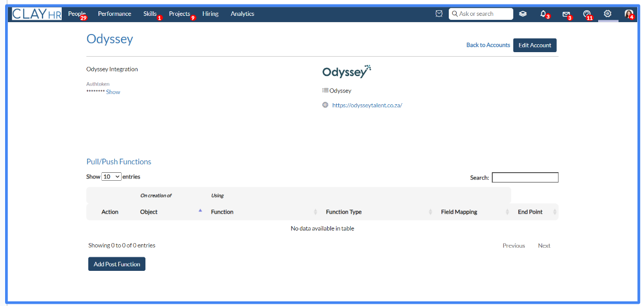Go to Previous table page

click(514, 245)
